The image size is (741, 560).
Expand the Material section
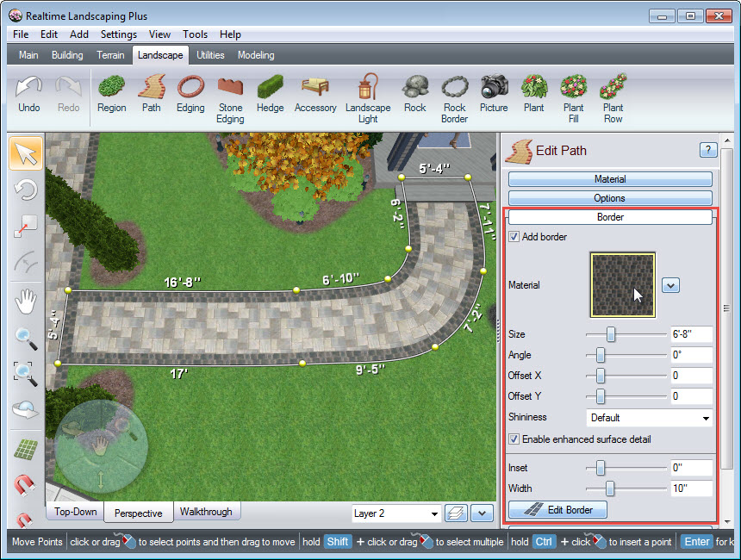click(x=610, y=179)
